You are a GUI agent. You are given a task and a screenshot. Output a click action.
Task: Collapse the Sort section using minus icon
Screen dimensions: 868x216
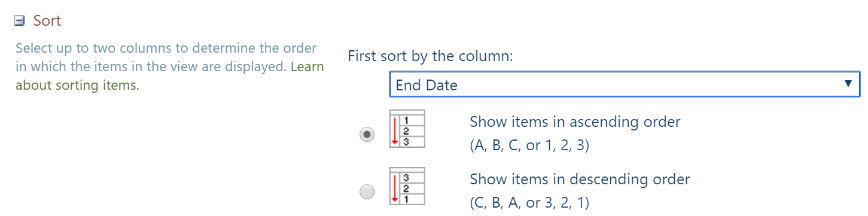click(x=19, y=21)
